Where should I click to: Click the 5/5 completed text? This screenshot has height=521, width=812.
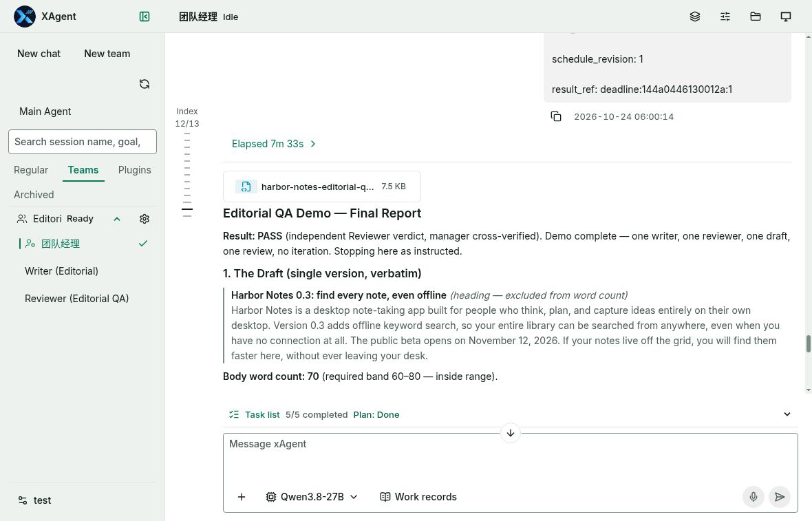[x=317, y=414]
